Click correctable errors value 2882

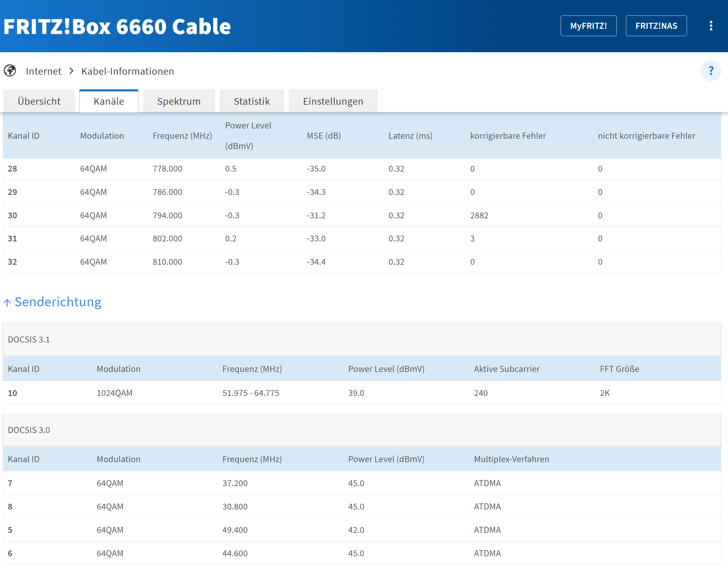(479, 215)
